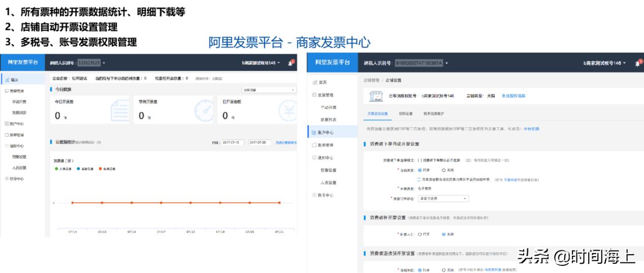This screenshot has width=644, height=273.
Task: Click chart data point above 07/17
Action: (x=161, y=202)
